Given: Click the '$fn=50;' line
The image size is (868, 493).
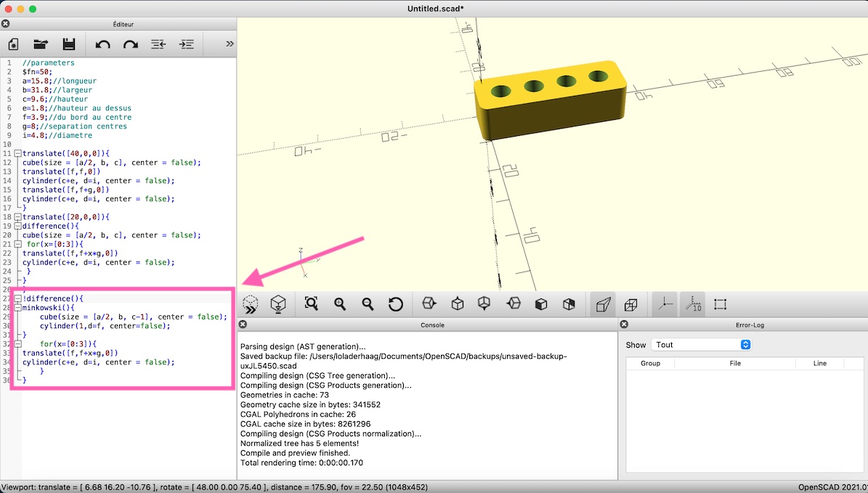Looking at the screenshot, I should (37, 72).
